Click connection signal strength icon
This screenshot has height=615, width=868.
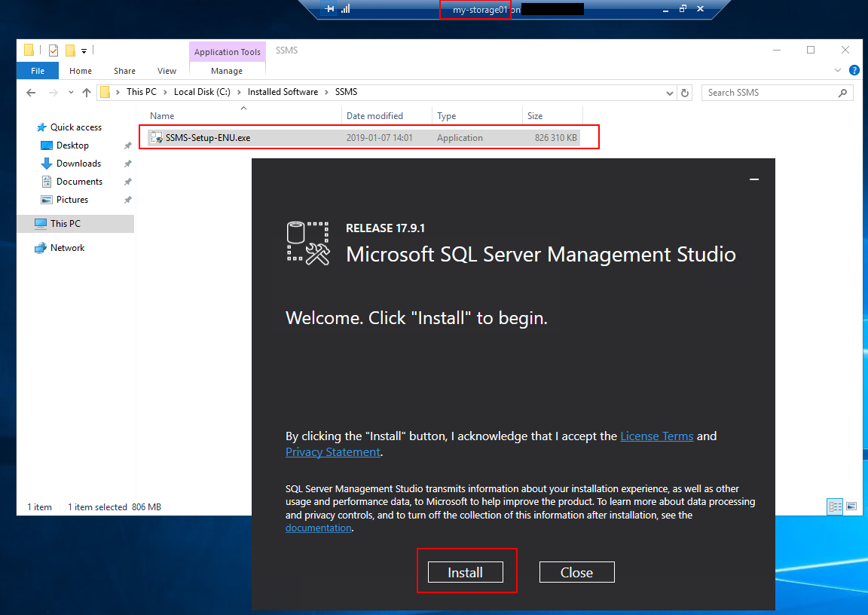click(x=345, y=9)
